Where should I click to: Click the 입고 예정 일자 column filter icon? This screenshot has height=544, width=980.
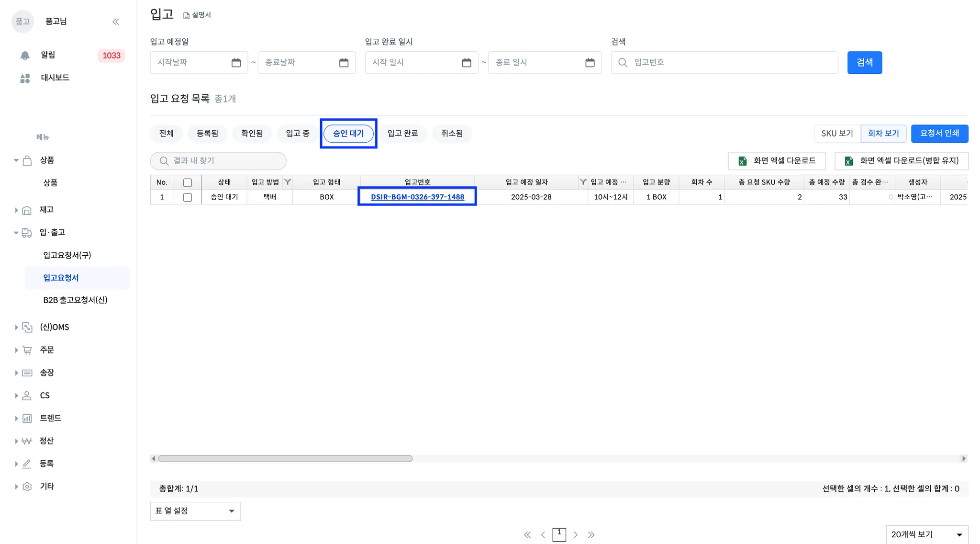click(x=583, y=182)
